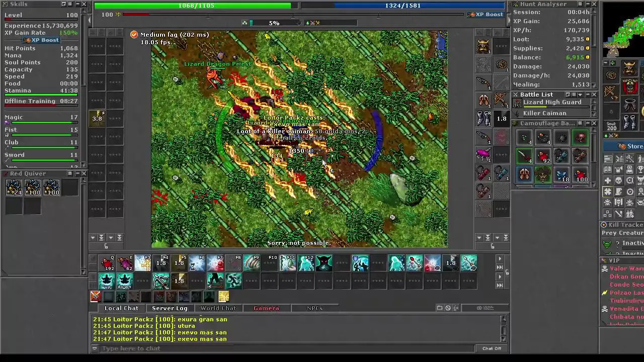The image size is (644, 362).
Task: Advance the action bar with the right arrow
Action: [500, 259]
